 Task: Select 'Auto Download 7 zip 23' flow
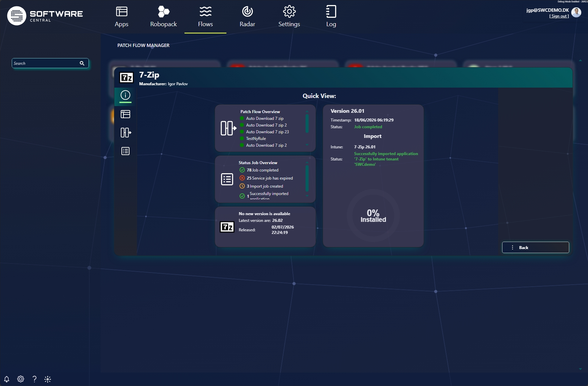click(x=267, y=132)
